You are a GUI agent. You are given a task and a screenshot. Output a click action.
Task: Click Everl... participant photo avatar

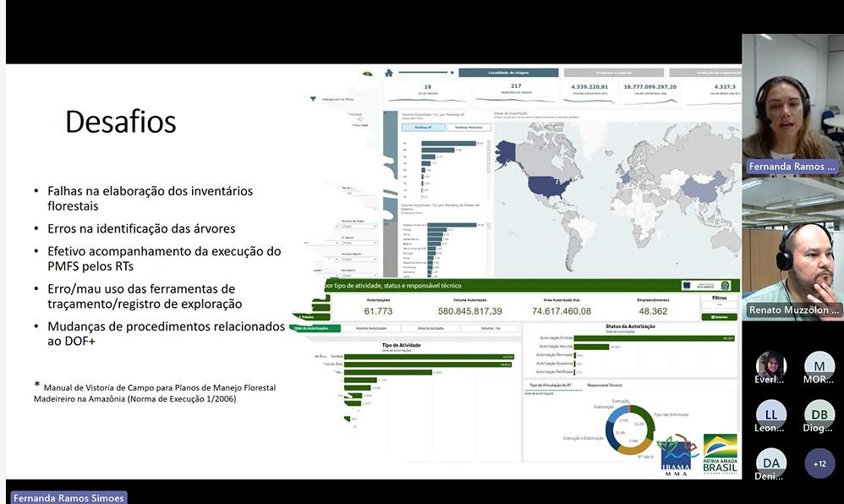pos(770,366)
